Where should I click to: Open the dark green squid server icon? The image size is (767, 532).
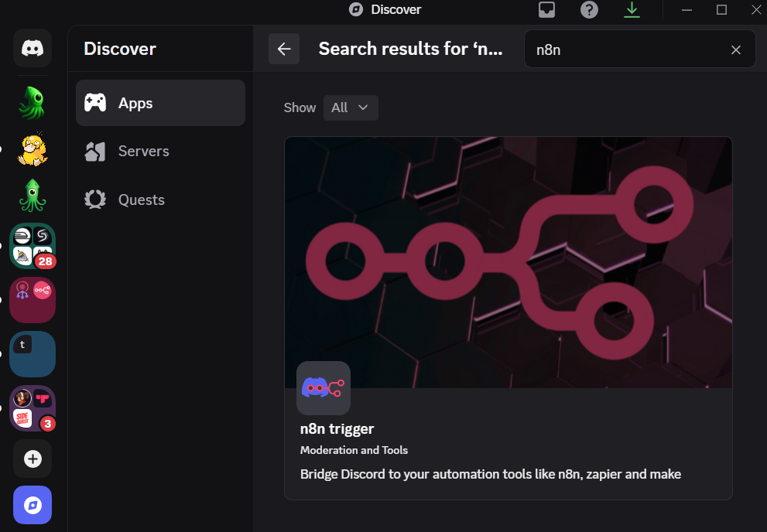pyautogui.click(x=33, y=103)
